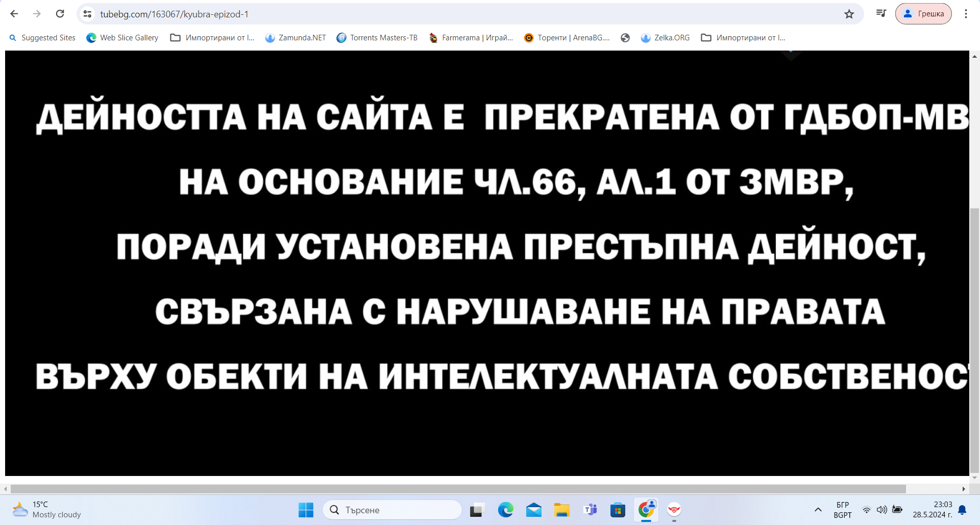Click the browser back arrow
Image resolution: width=980 pixels, height=525 pixels.
14,14
